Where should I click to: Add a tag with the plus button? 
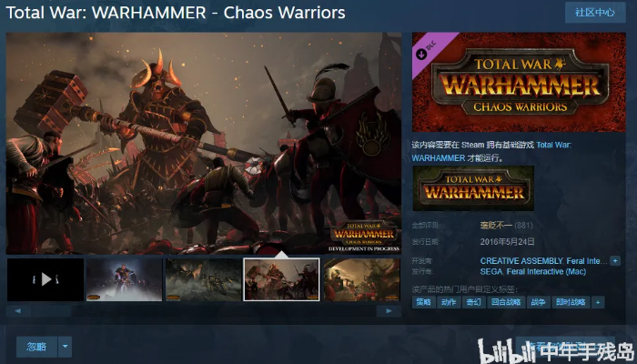point(598,302)
